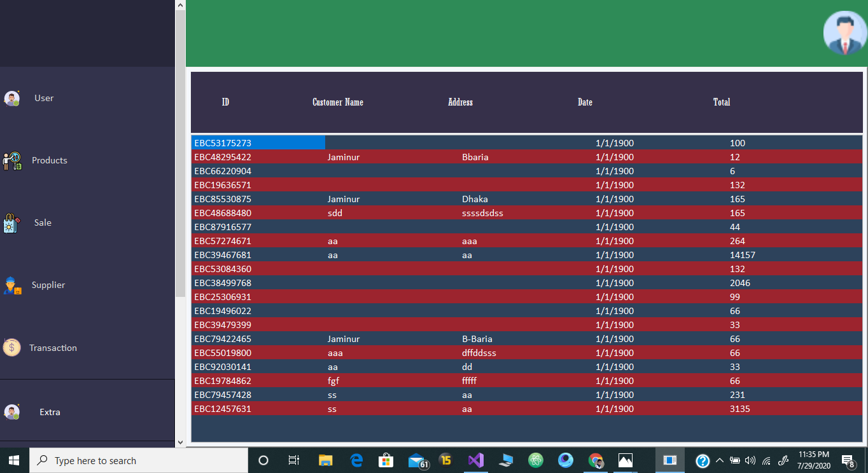Click the down arrow of the sidebar scrollbar
Image resolution: width=868 pixels, height=473 pixels.
click(180, 441)
